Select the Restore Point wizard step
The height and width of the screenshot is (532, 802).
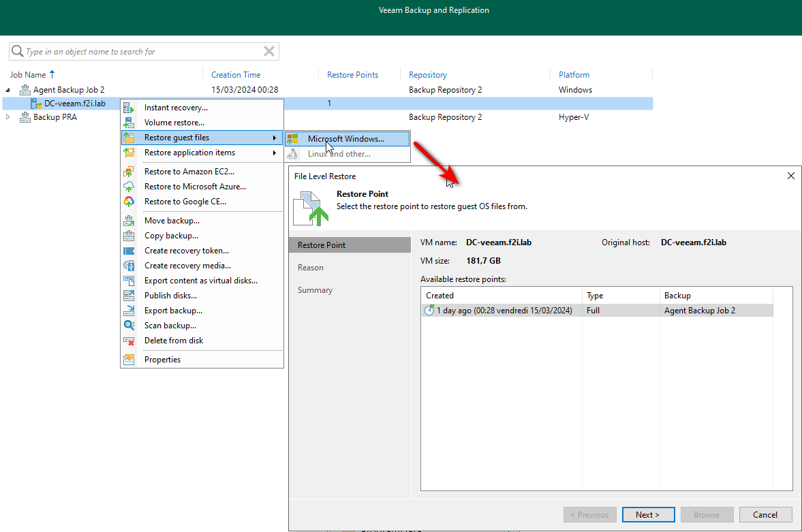click(350, 245)
